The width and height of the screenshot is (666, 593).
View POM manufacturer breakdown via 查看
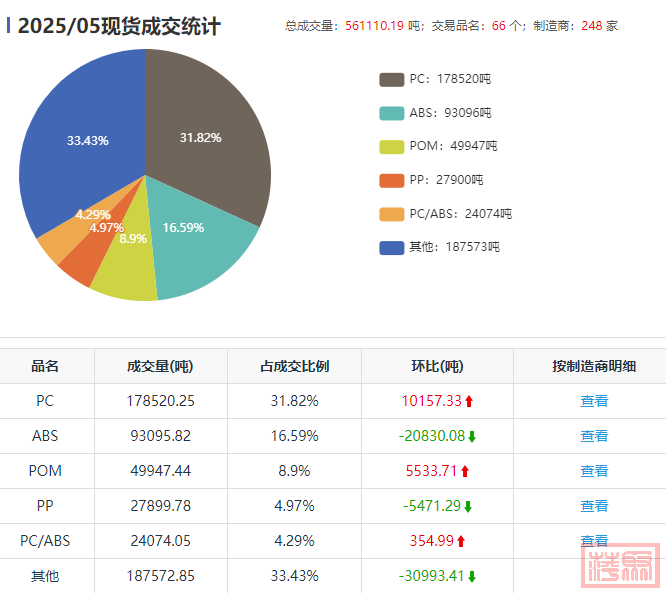[594, 471]
